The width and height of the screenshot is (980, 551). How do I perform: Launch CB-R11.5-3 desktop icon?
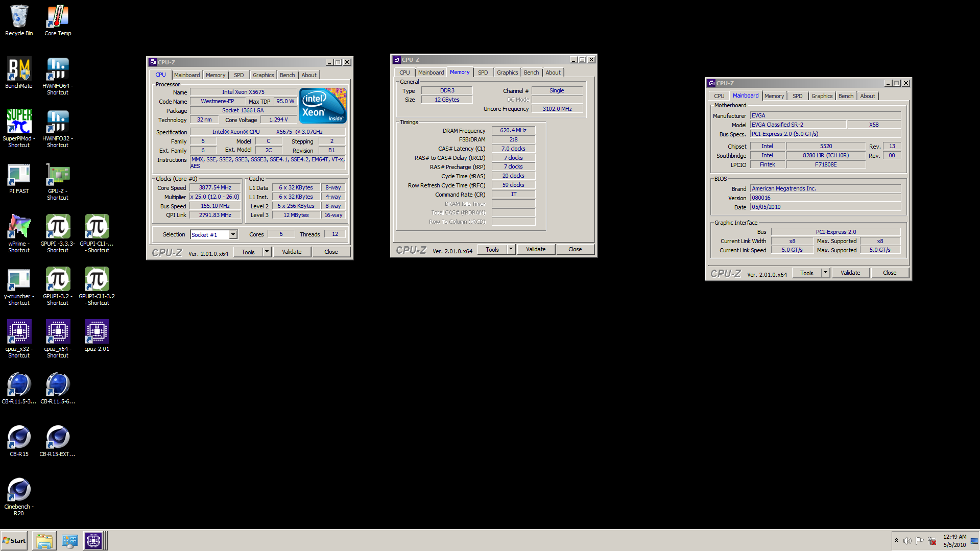(19, 389)
